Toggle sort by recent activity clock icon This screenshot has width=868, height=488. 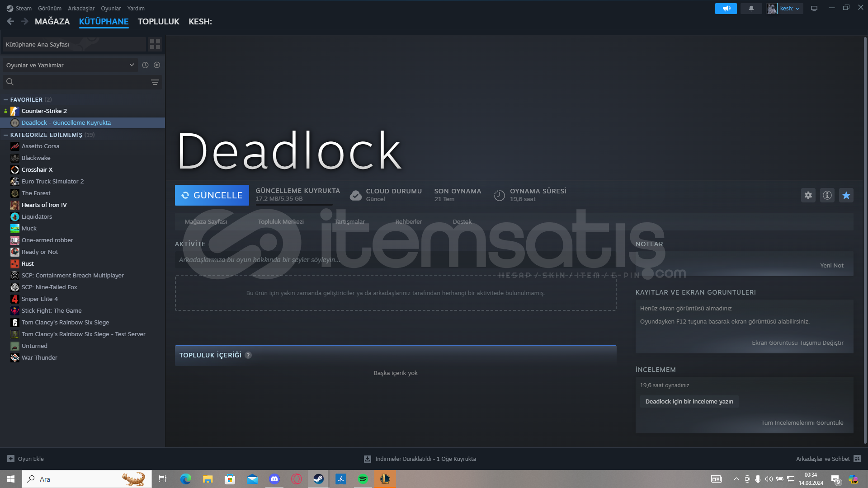(x=145, y=65)
